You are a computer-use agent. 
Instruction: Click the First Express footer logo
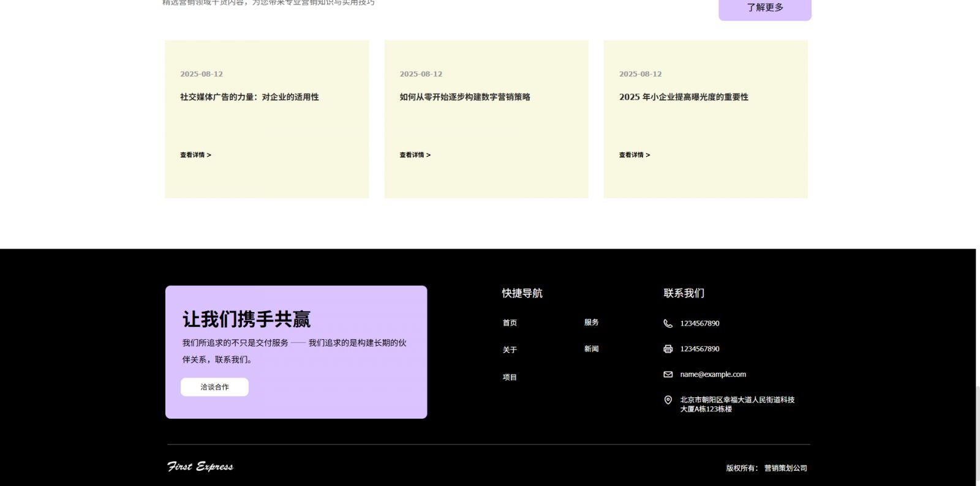pos(200,466)
